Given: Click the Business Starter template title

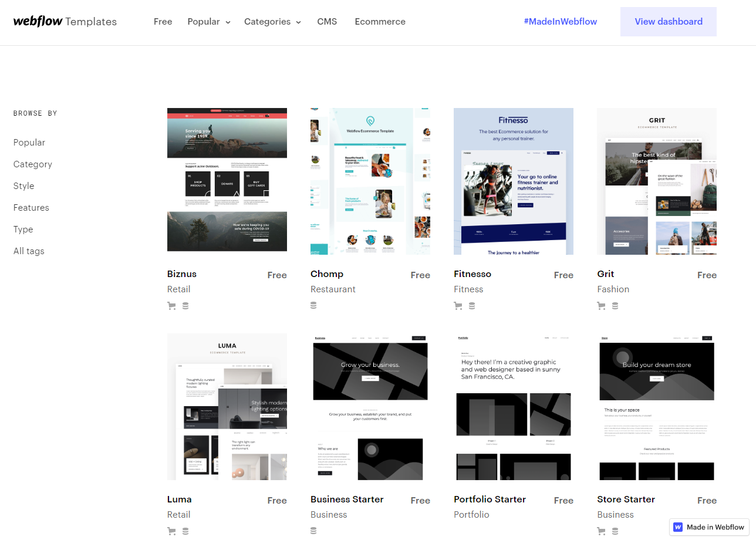Looking at the screenshot, I should point(347,500).
